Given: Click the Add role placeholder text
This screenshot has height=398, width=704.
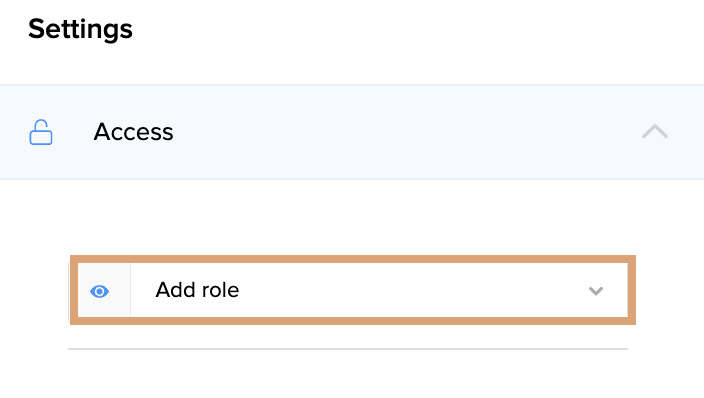Looking at the screenshot, I should point(197,290).
